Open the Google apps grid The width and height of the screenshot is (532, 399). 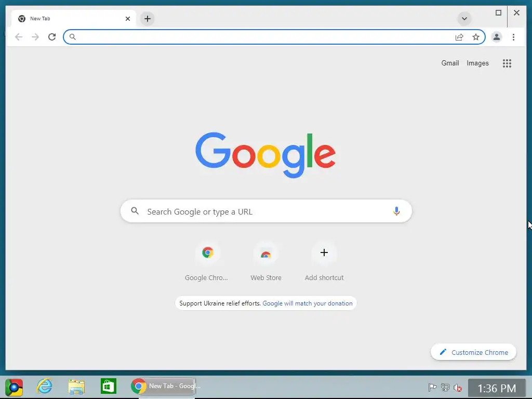click(507, 63)
